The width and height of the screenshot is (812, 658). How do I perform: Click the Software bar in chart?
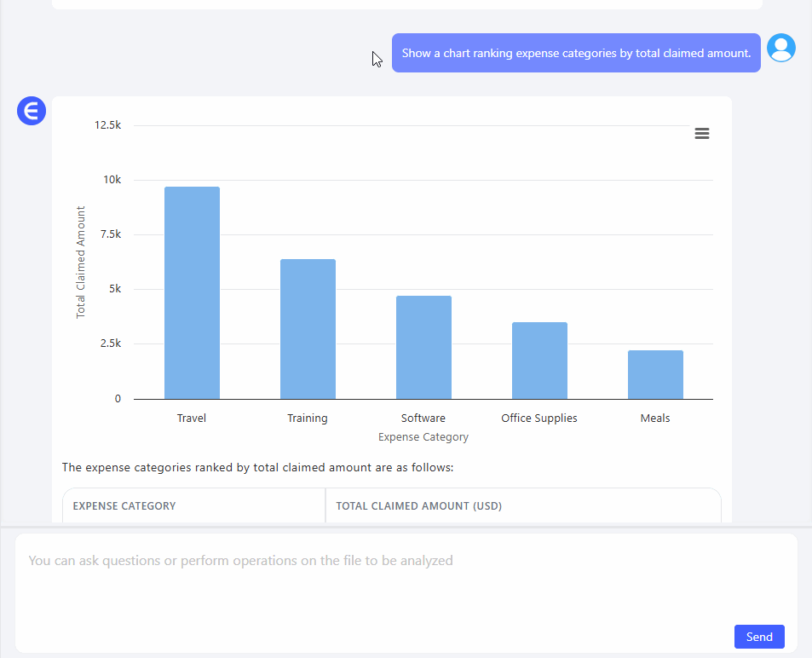tap(423, 347)
